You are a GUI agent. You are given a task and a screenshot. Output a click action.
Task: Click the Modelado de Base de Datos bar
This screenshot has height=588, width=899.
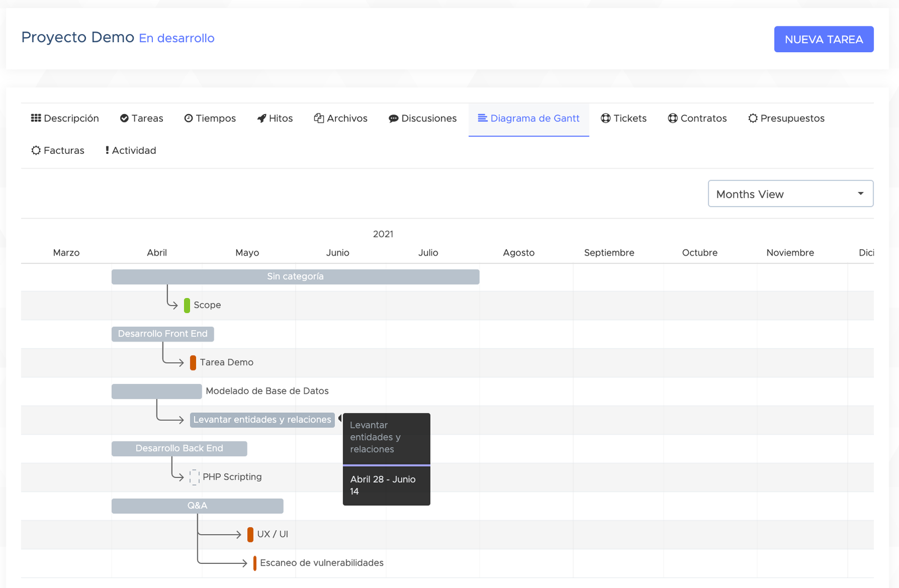click(157, 391)
